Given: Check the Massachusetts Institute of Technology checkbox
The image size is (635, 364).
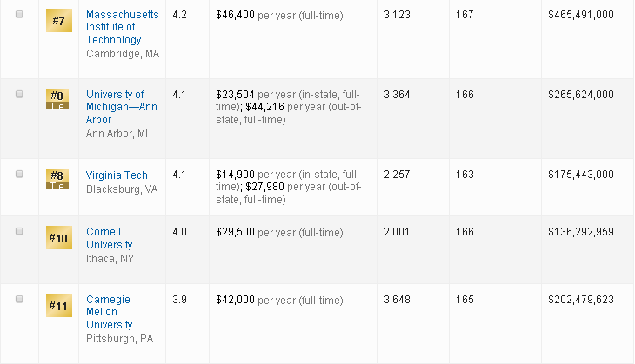Looking at the screenshot, I should point(20,15).
